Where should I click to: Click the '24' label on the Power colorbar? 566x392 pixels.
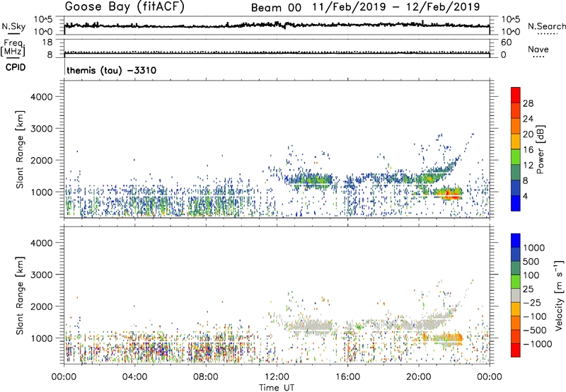tap(528, 119)
